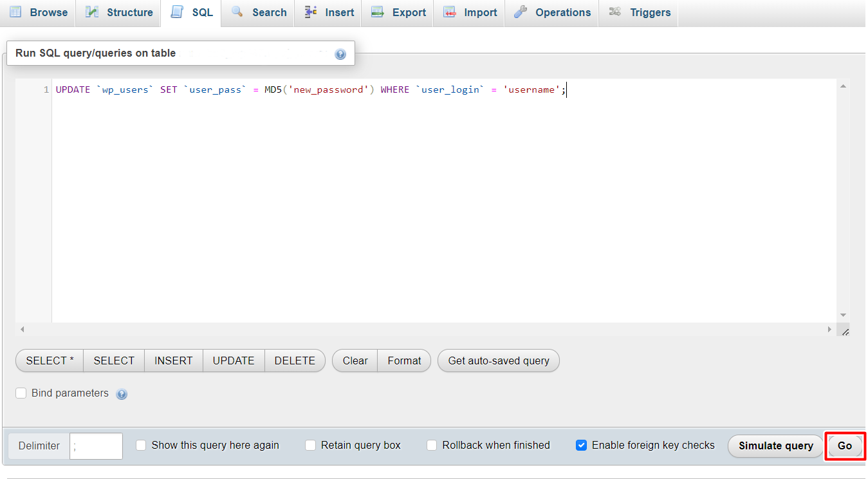The image size is (868, 479).
Task: Click the Delimiter label
Action: 39,446
